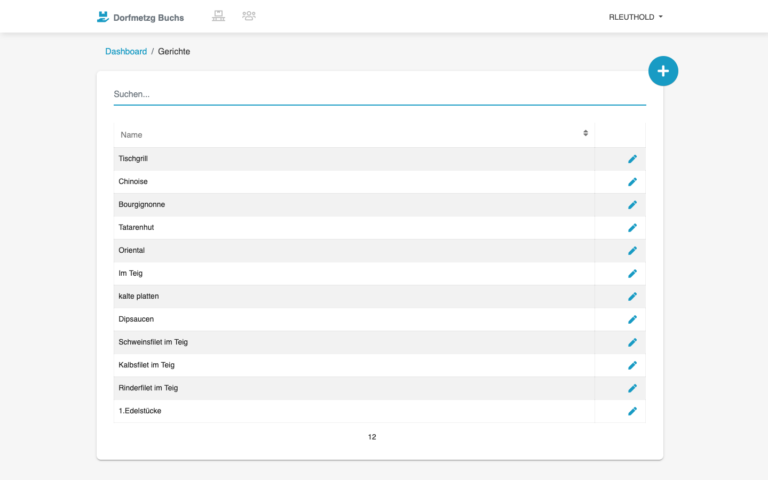Edit Schweinsfilet im Teig entry
The width and height of the screenshot is (768, 480).
coord(632,342)
